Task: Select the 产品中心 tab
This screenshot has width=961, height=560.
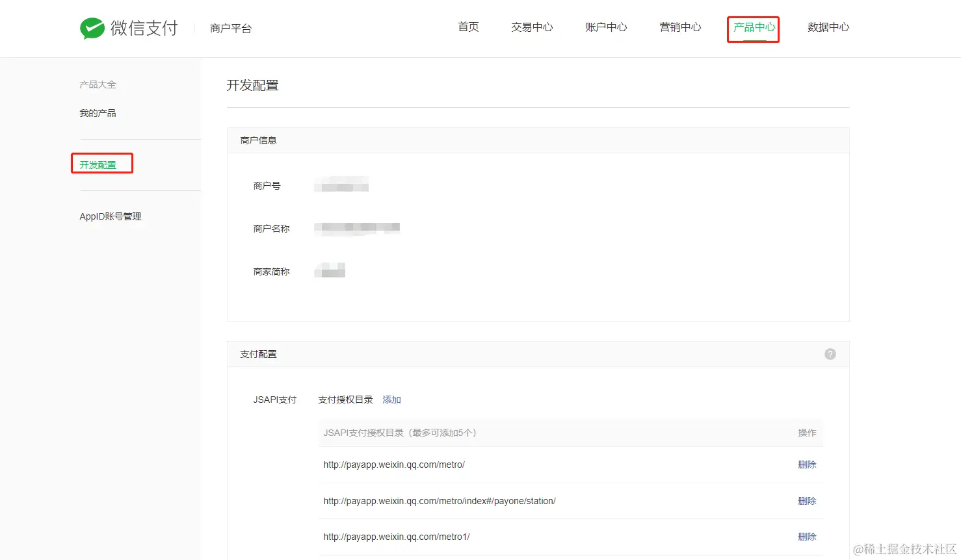Action: tap(754, 27)
